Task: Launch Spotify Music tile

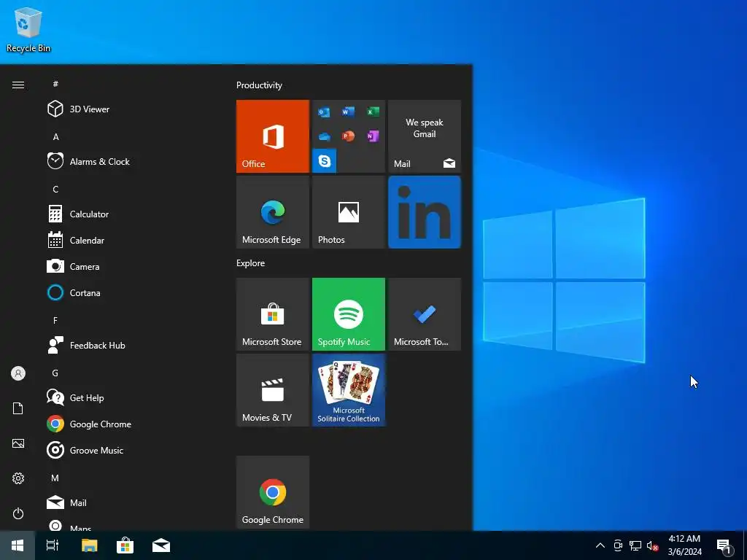Action: 349,314
